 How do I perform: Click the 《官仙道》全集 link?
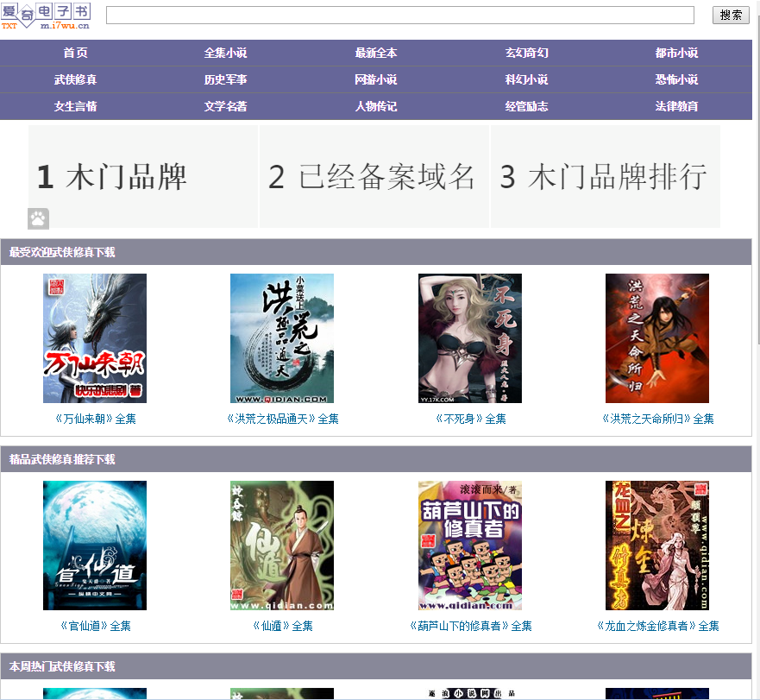coord(94,626)
